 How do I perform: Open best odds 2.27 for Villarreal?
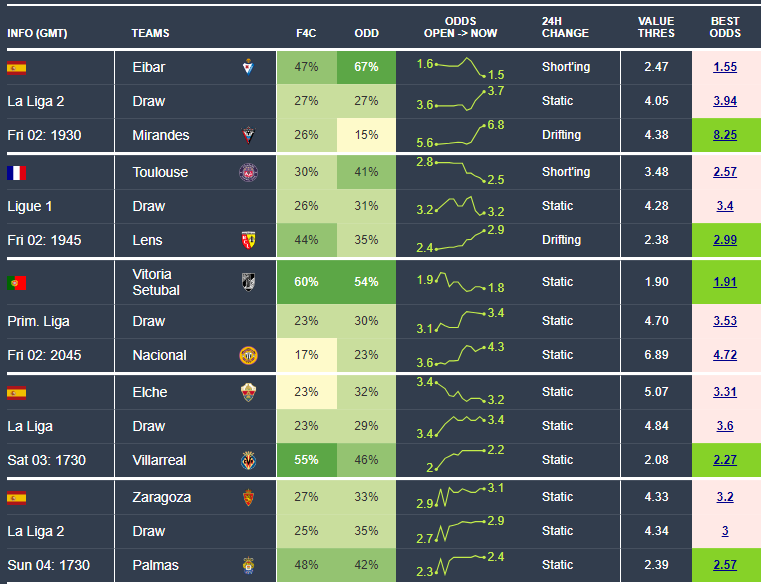click(x=725, y=460)
